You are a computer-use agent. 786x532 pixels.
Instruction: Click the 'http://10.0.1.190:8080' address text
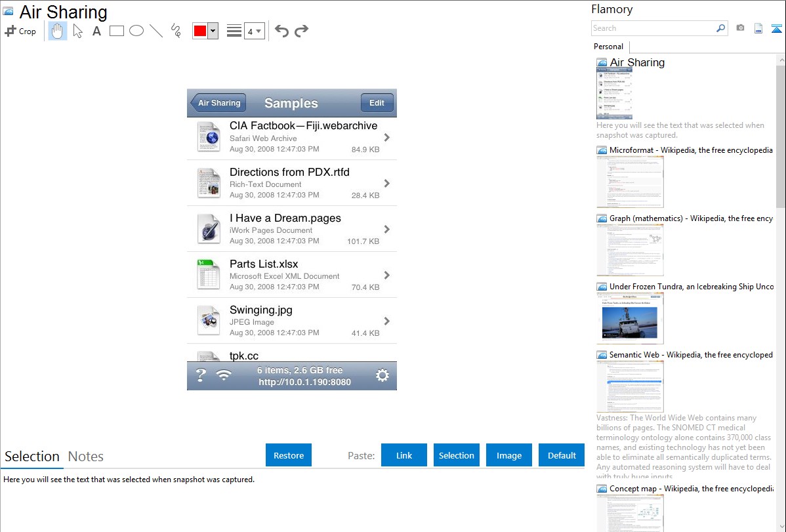pyautogui.click(x=305, y=382)
